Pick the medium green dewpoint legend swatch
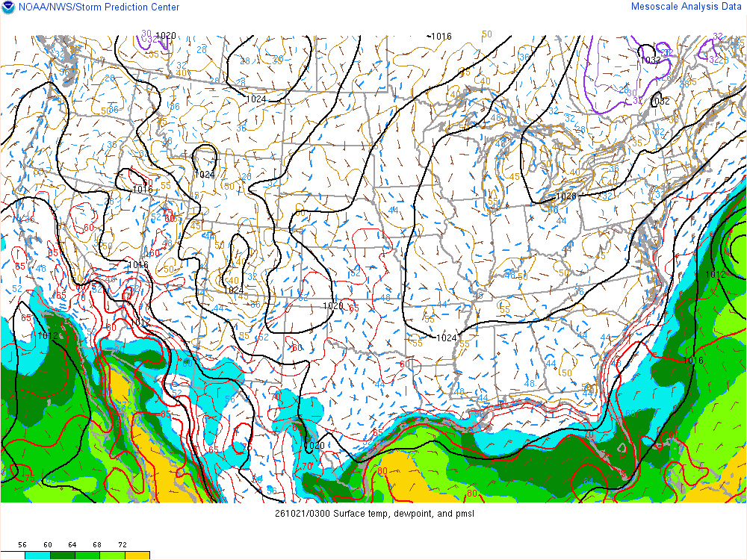 [87, 556]
